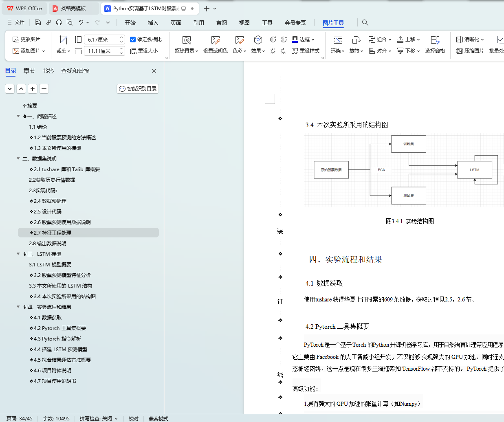The height and width of the screenshot is (422, 504).
Task: Open quick access customize chevron
Action: [x=108, y=22]
